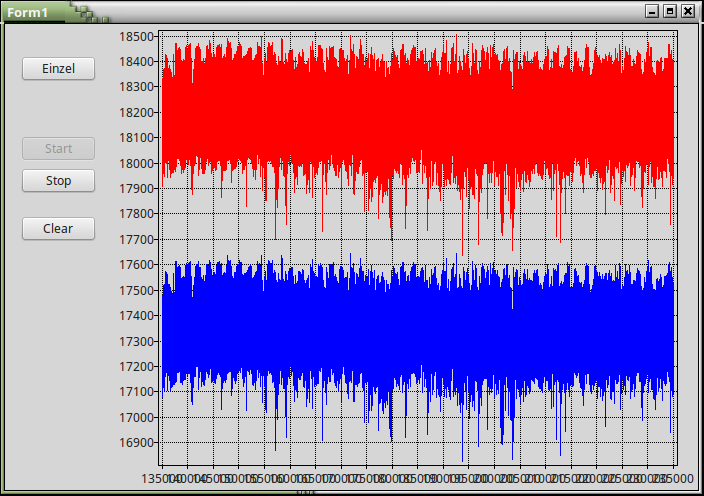Click the 17700 label on Y axis

pyautogui.click(x=136, y=240)
